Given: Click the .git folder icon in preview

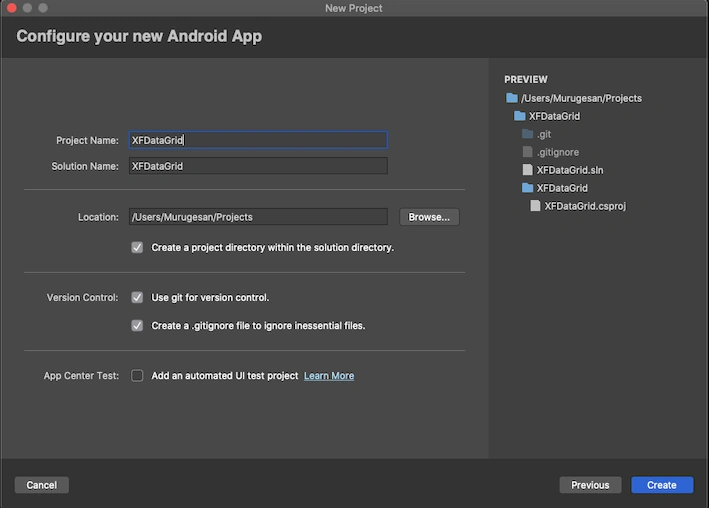Looking at the screenshot, I should click(x=527, y=134).
